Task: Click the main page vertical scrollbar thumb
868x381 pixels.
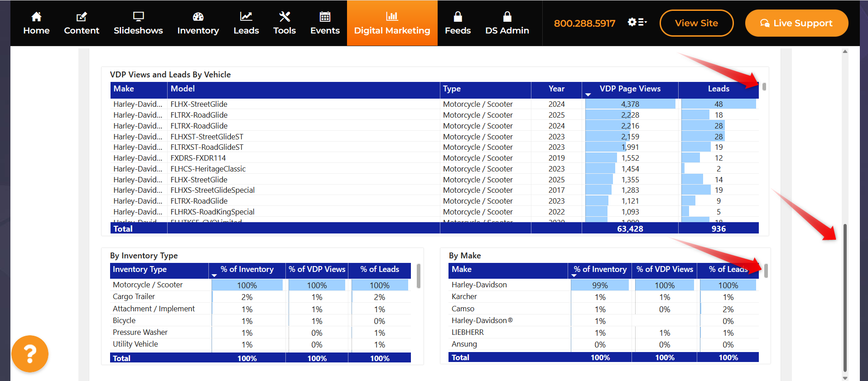Action: (845, 297)
